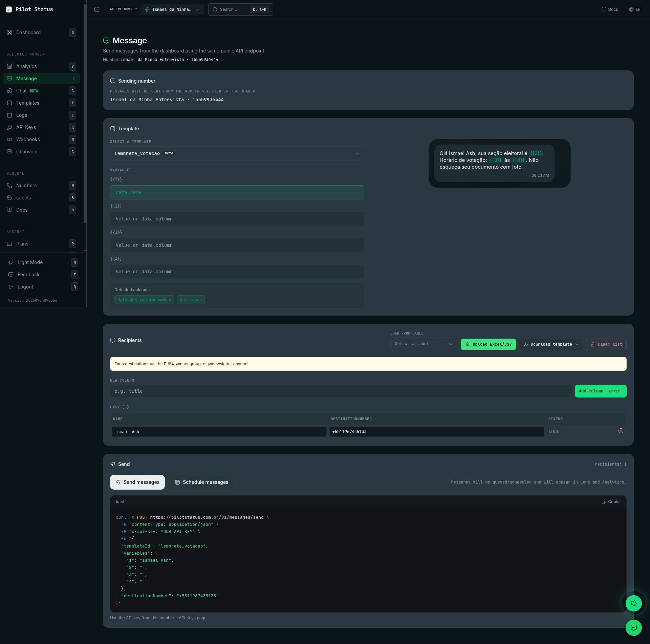Screen dimensions: 650x644
Task: Toggle Light Mode
Action: (43, 262)
